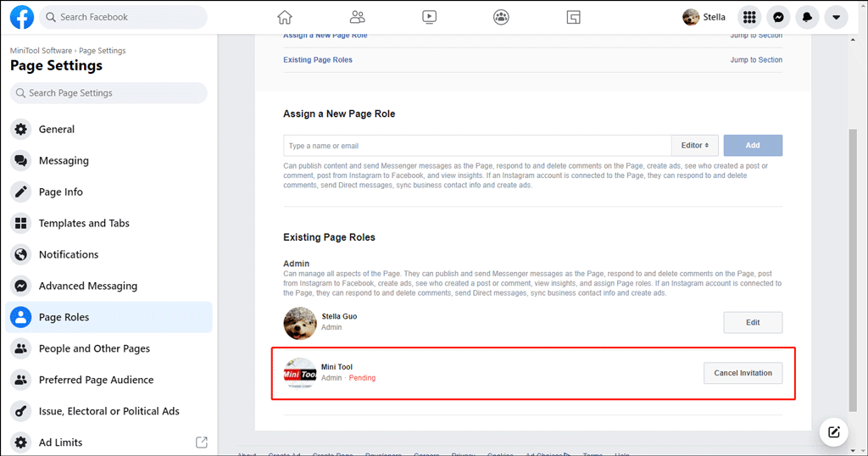The width and height of the screenshot is (868, 456).
Task: Open the Friends icon in top bar
Action: click(x=357, y=17)
